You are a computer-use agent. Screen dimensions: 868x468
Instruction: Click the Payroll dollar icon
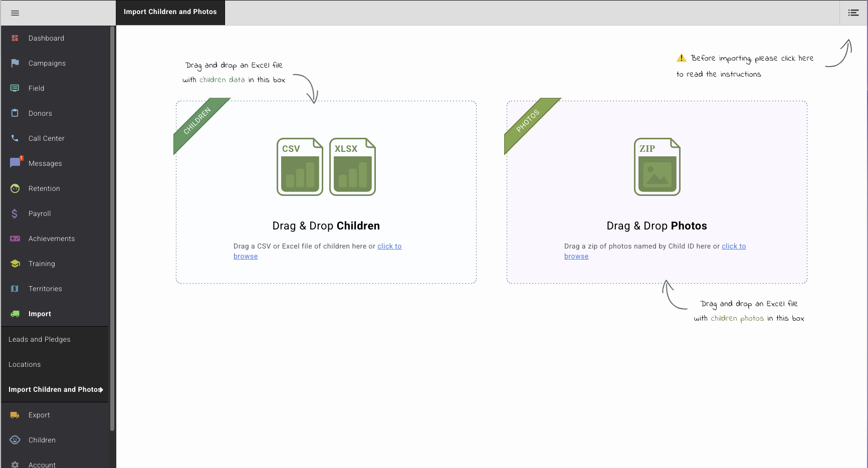click(x=15, y=213)
